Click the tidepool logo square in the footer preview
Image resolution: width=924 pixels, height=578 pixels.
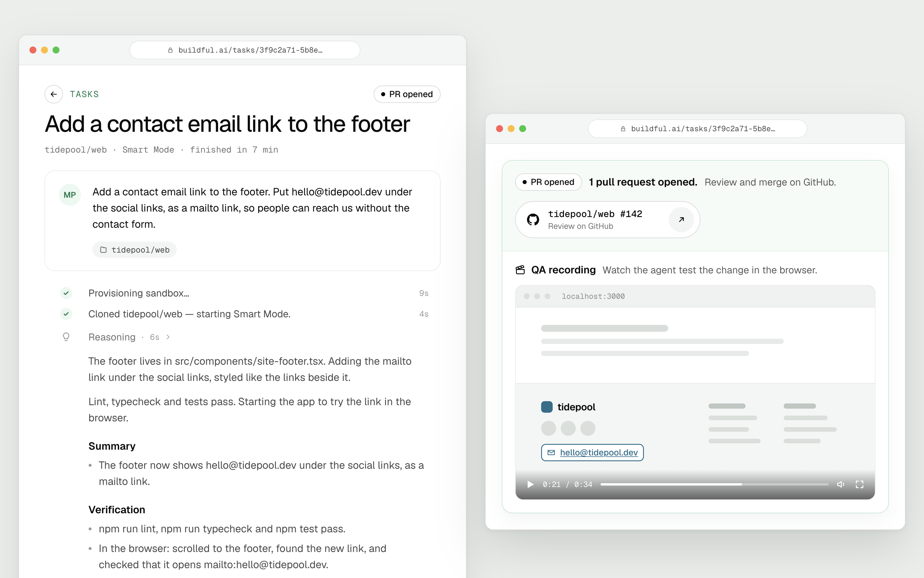click(x=547, y=407)
